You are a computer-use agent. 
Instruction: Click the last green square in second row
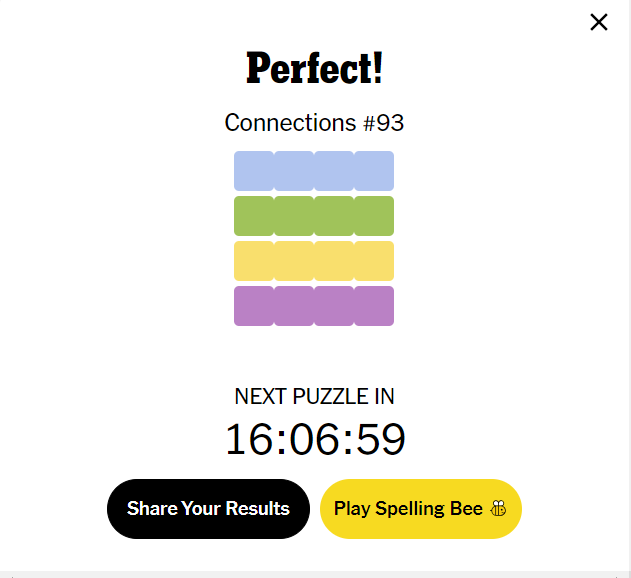click(374, 216)
